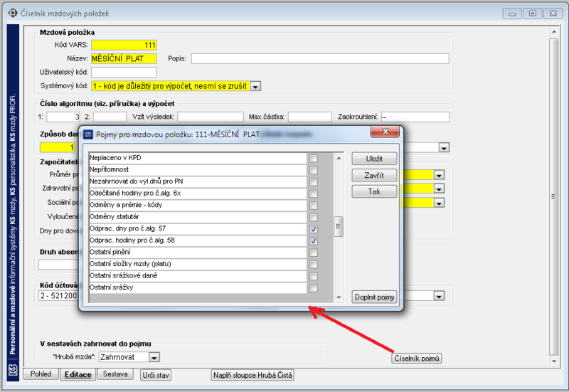Open dropdown arrow in Způsob daně row
Screen dimensions: 569x392
coord(444,148)
